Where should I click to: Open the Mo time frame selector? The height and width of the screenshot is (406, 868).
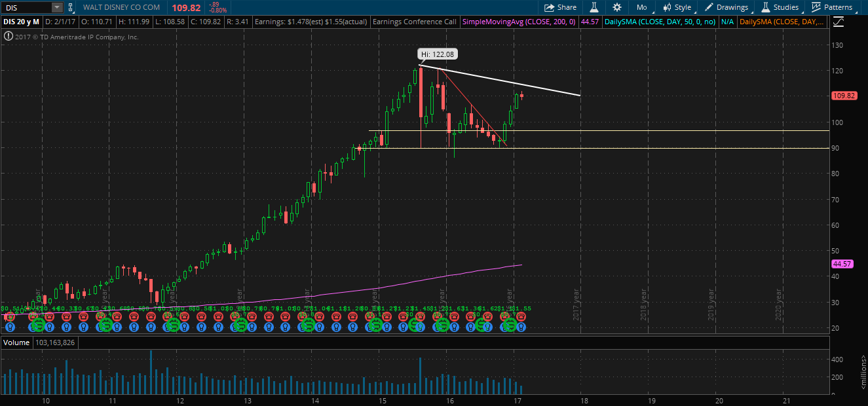coord(641,7)
